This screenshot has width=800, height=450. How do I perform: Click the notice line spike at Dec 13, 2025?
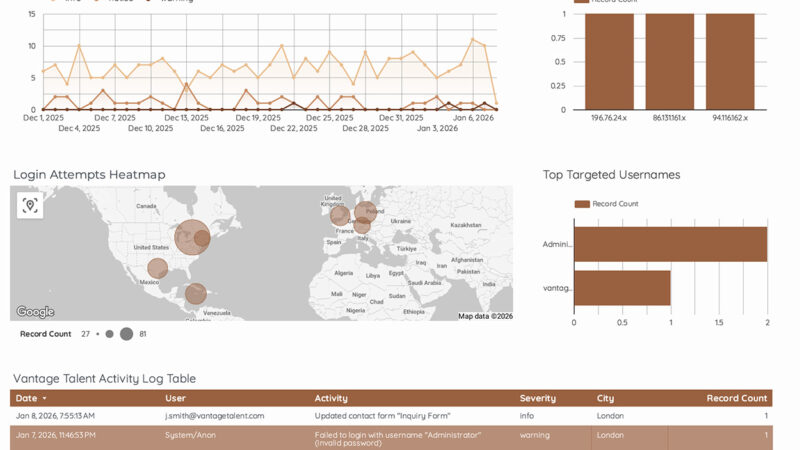click(x=186, y=84)
